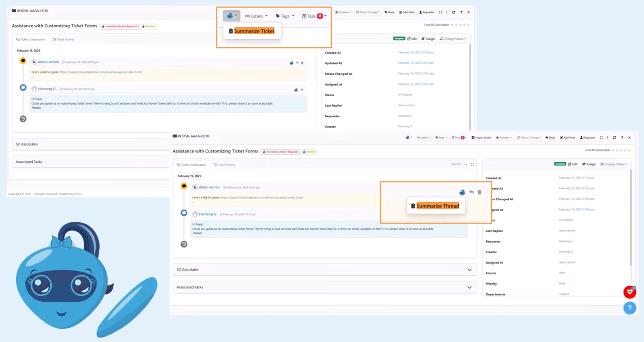
Task: Click the Reply toolbar icon
Action: tap(550, 137)
